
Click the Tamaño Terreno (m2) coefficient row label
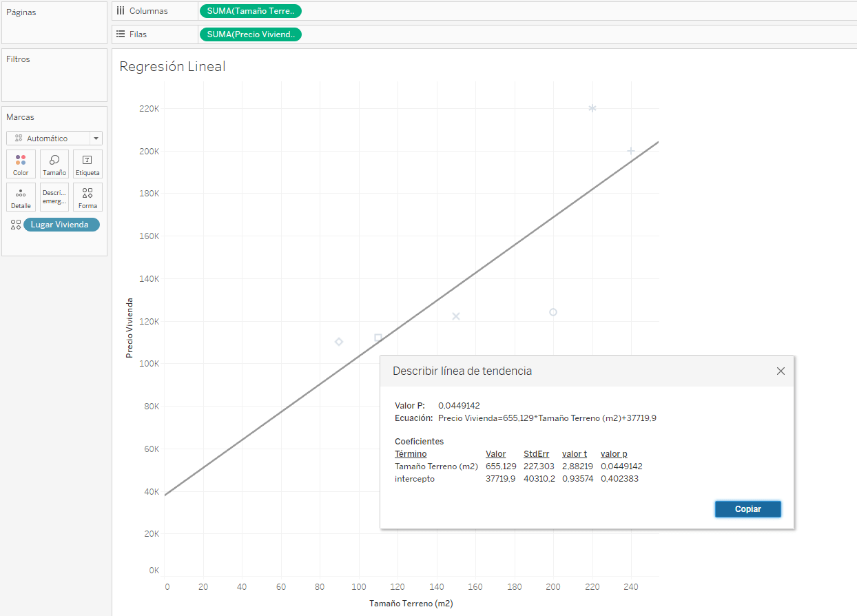pos(437,466)
